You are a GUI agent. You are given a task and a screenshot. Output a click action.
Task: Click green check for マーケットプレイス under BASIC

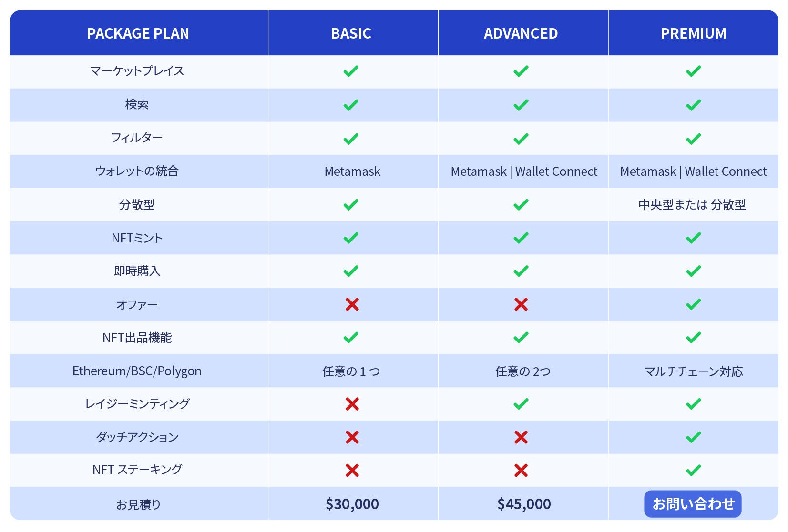point(351,71)
